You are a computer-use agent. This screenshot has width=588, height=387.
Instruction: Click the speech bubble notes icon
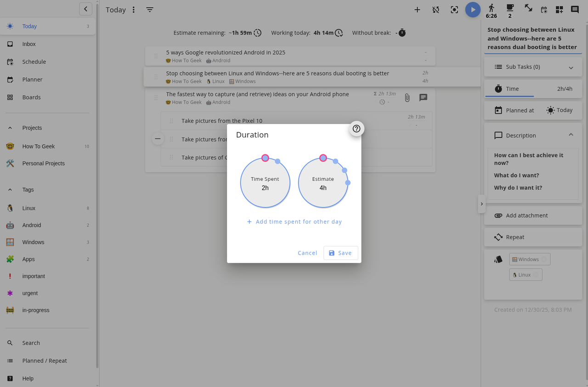[x=574, y=9]
